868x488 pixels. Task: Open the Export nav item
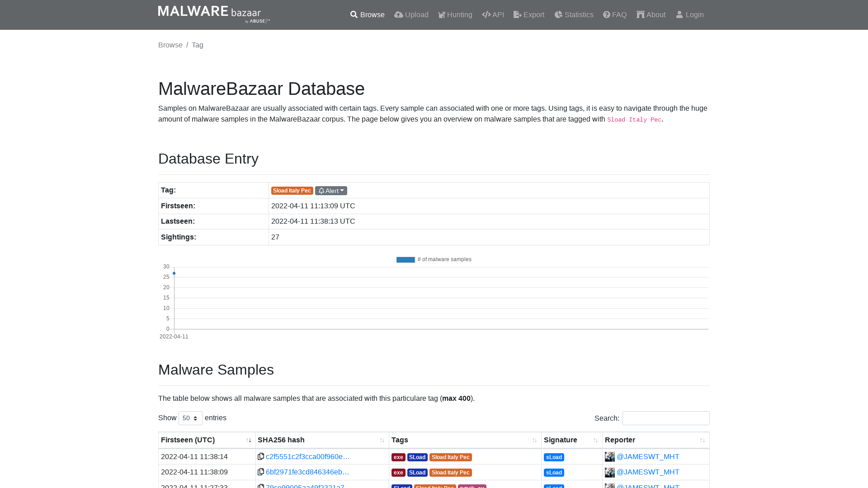[x=529, y=15]
